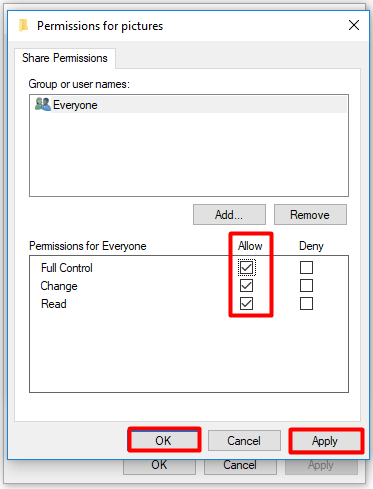Click empty area in group names list
This screenshot has width=373, height=489.
(189, 154)
